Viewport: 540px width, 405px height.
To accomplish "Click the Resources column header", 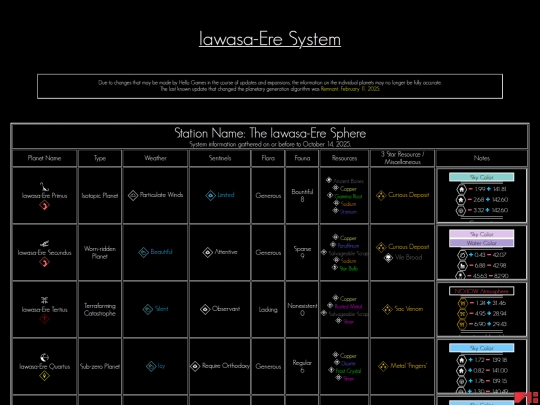I will 344,158.
